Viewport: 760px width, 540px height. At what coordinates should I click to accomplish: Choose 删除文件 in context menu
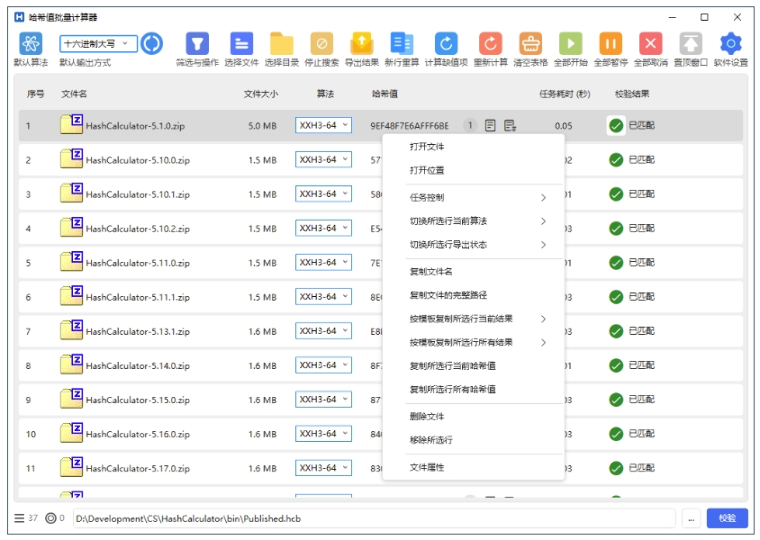coord(474,417)
